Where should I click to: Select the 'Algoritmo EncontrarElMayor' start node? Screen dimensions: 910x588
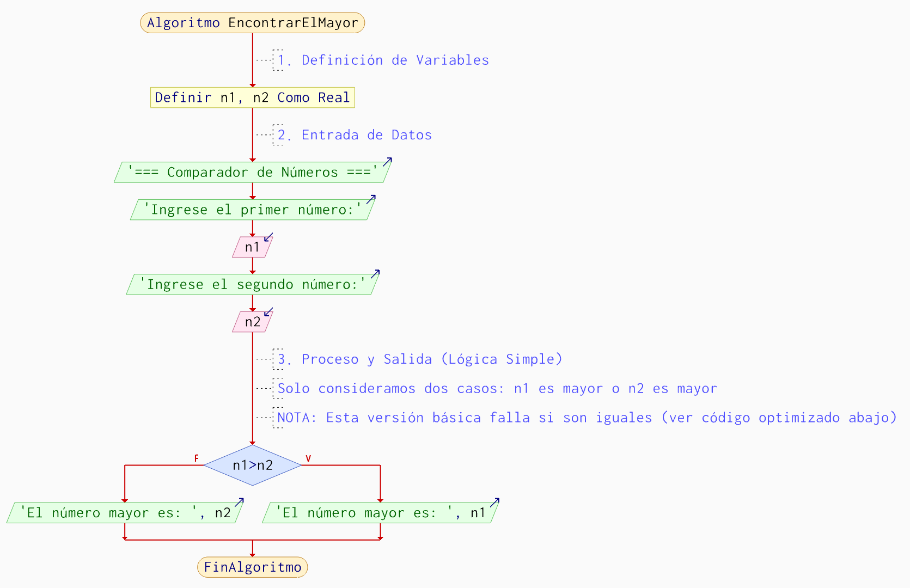(x=252, y=23)
